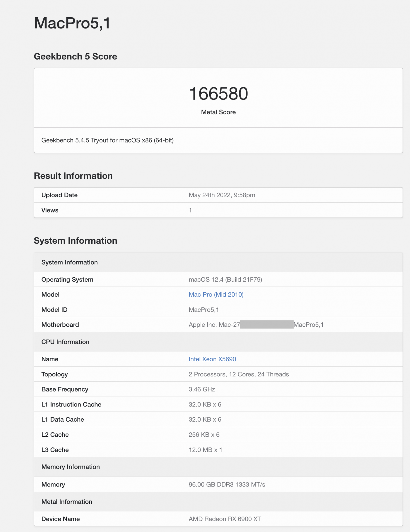
Task: Open the Intel Xeon X5690 processor link
Action: coord(212,359)
